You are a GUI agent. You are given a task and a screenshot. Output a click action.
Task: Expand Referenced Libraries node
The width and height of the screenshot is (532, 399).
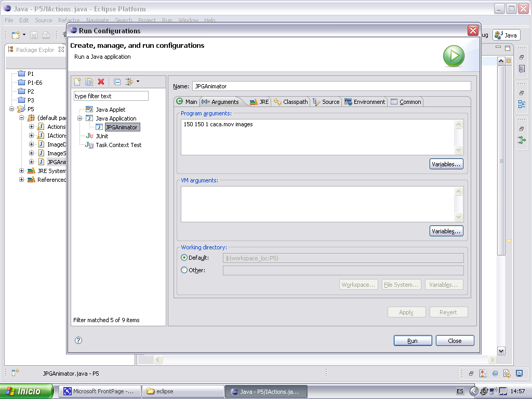pyautogui.click(x=22, y=179)
